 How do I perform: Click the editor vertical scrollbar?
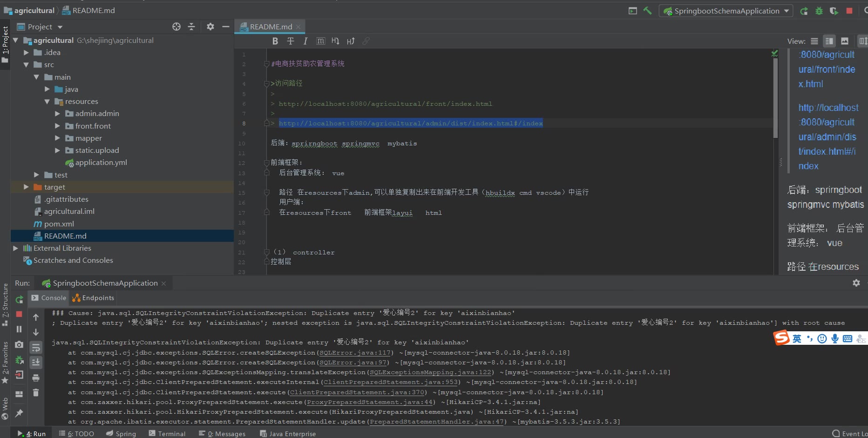775,98
